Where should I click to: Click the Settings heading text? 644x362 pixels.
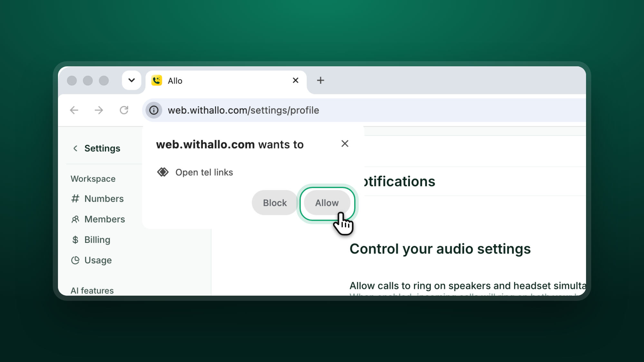(102, 148)
